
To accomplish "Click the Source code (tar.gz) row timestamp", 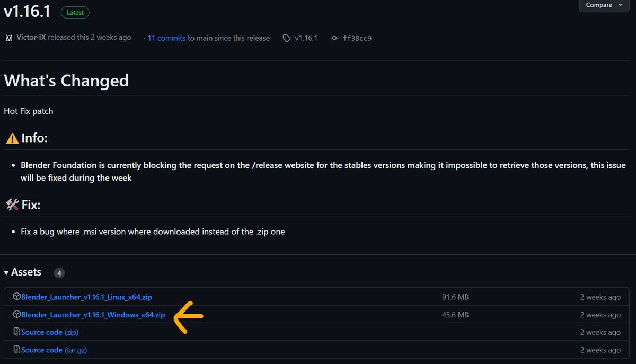I will [600, 350].
